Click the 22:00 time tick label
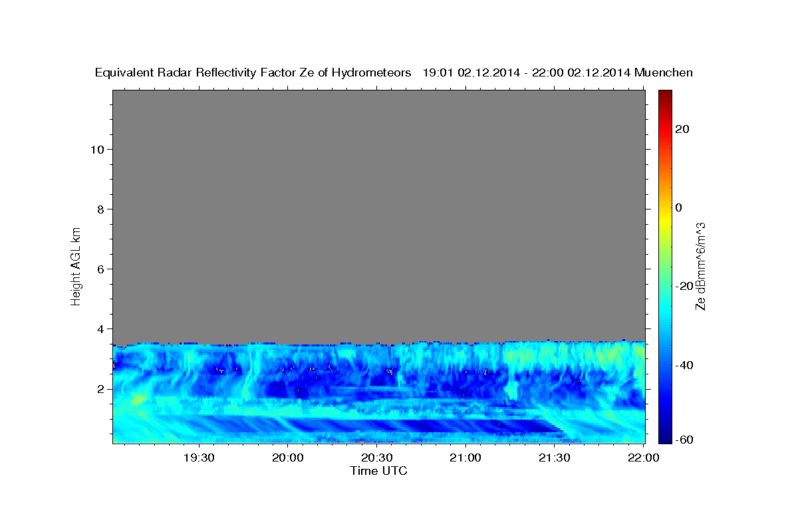Screen dimensions: 798x532 click(x=642, y=458)
